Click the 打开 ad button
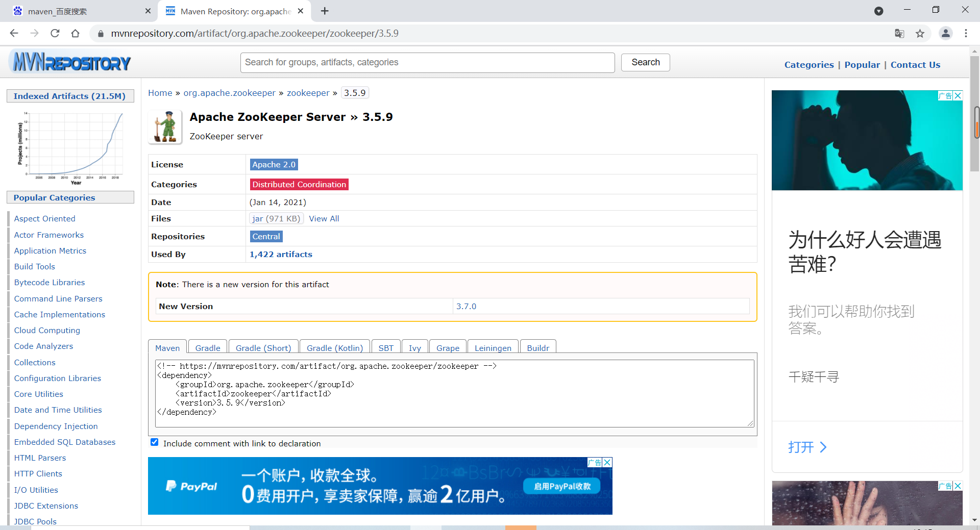The image size is (980, 530). pos(807,447)
